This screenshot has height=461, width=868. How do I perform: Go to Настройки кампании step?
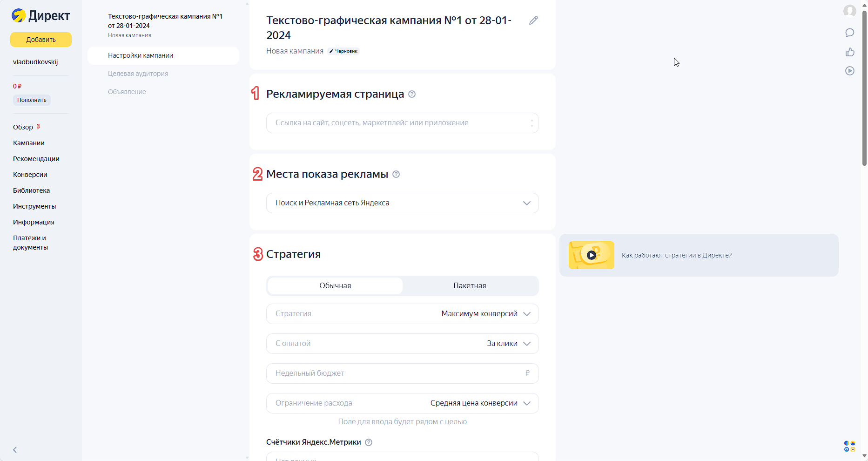163,55
